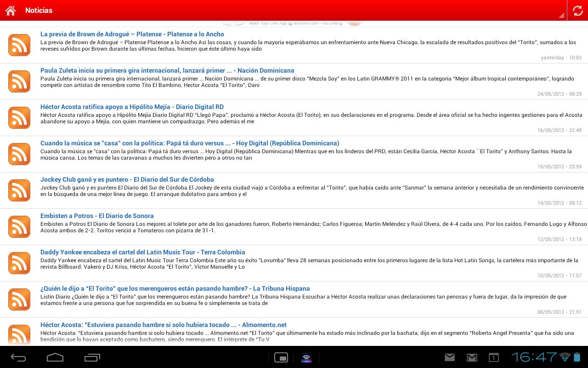This screenshot has width=588, height=368.
Task: Click the '08/05/2012 - 21:51' timestamp
Action: coord(560,312)
